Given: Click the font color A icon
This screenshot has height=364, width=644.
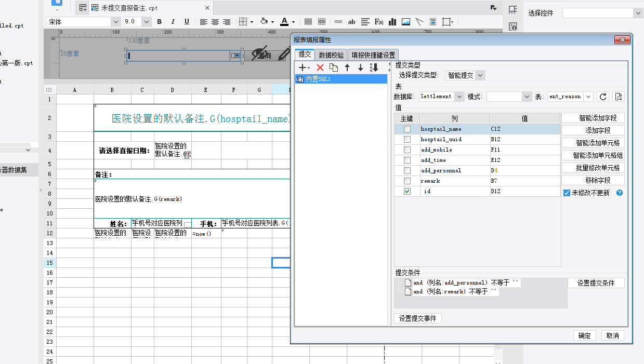Looking at the screenshot, I should [x=284, y=22].
